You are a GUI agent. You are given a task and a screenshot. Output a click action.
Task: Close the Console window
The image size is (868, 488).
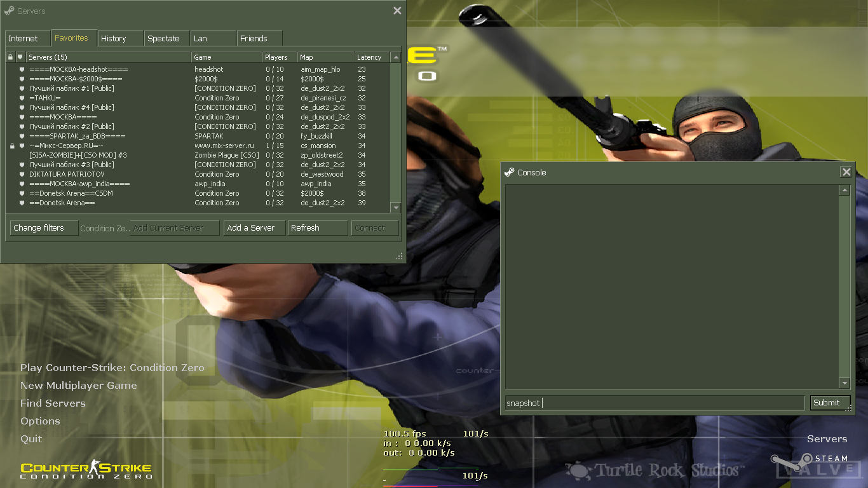[846, 172]
